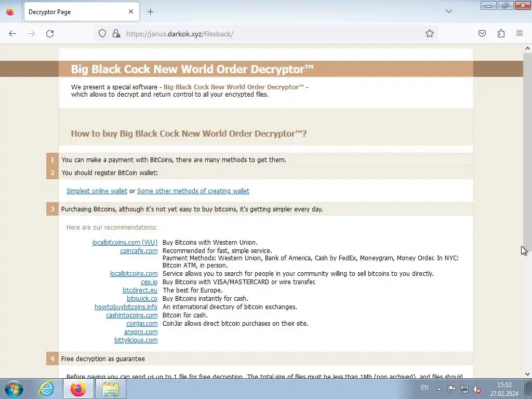Open the plain localbitcoins.com link
Viewport: 532px width, 399px height.
tap(134, 274)
